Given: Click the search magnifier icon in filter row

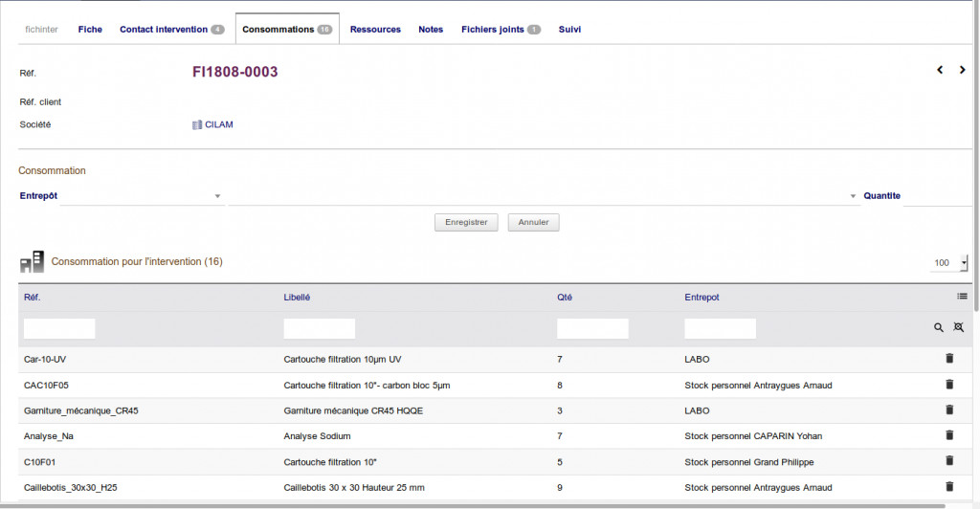Looking at the screenshot, I should click(x=939, y=328).
